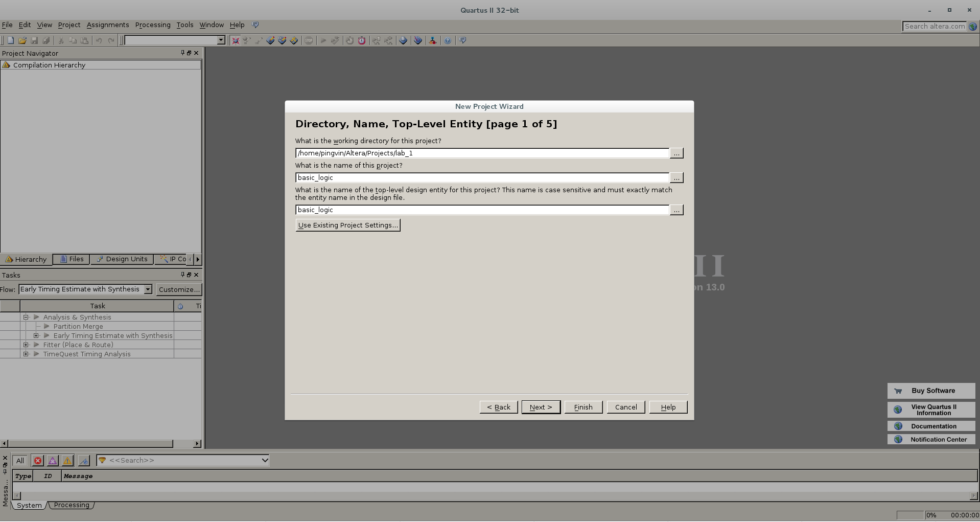980x522 pixels.
Task: Filter messages by yellow warning icon
Action: click(67, 461)
